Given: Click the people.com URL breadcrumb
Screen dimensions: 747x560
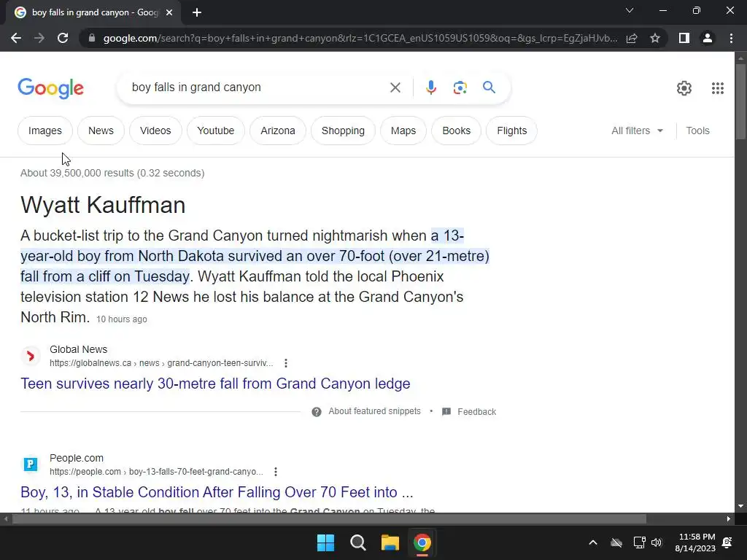Looking at the screenshot, I should coord(156,472).
